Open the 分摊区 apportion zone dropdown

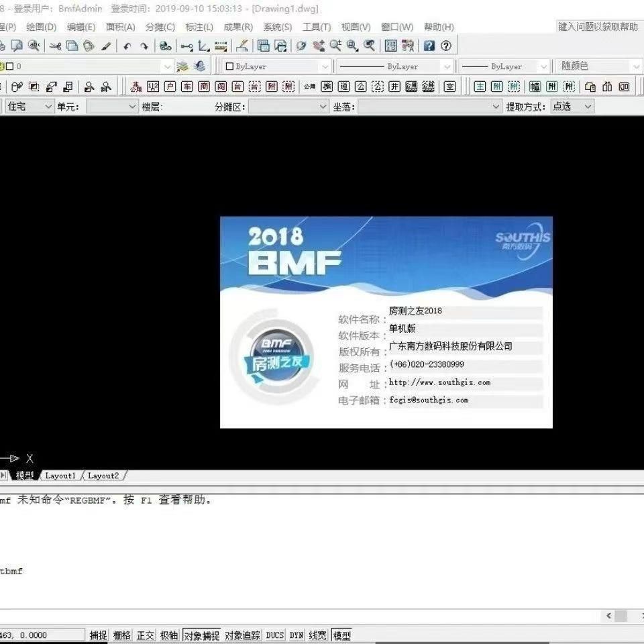click(x=288, y=107)
